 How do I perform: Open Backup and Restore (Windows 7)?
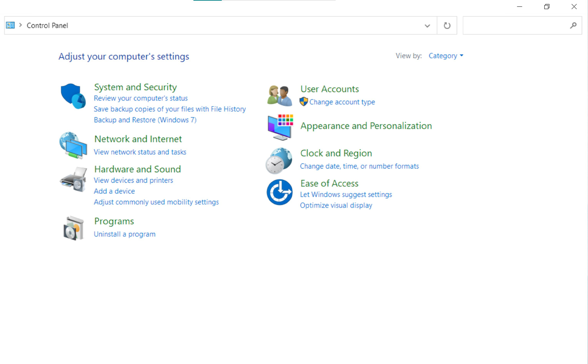[x=145, y=120]
